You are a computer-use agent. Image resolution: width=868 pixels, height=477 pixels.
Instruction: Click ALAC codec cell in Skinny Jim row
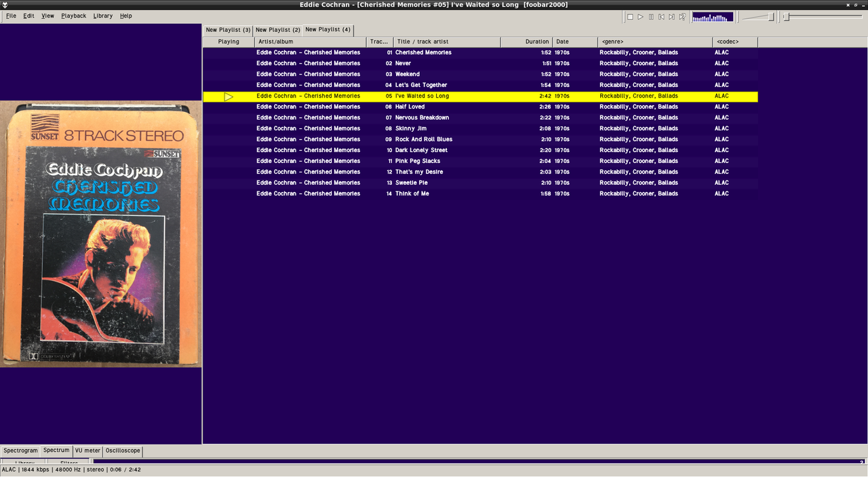(722, 128)
